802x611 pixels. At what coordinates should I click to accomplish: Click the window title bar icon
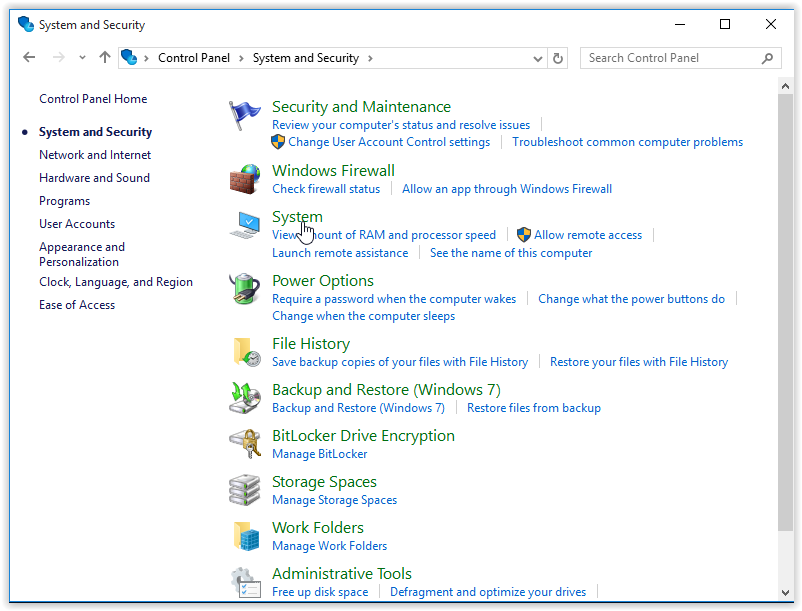pyautogui.click(x=26, y=24)
